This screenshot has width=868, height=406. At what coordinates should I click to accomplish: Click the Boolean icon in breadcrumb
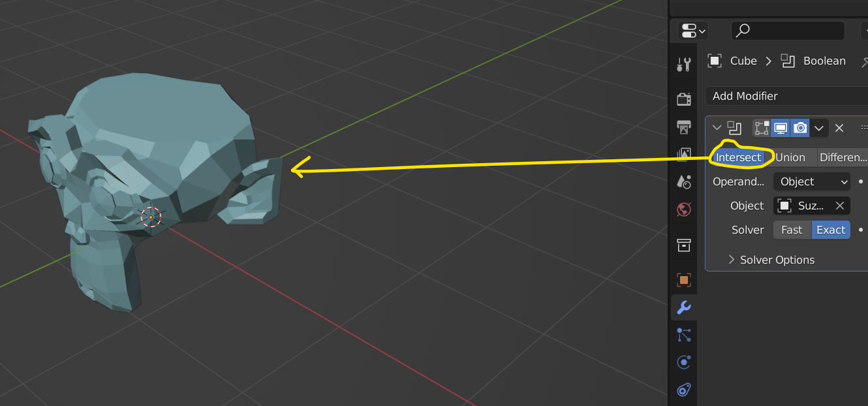pos(788,61)
